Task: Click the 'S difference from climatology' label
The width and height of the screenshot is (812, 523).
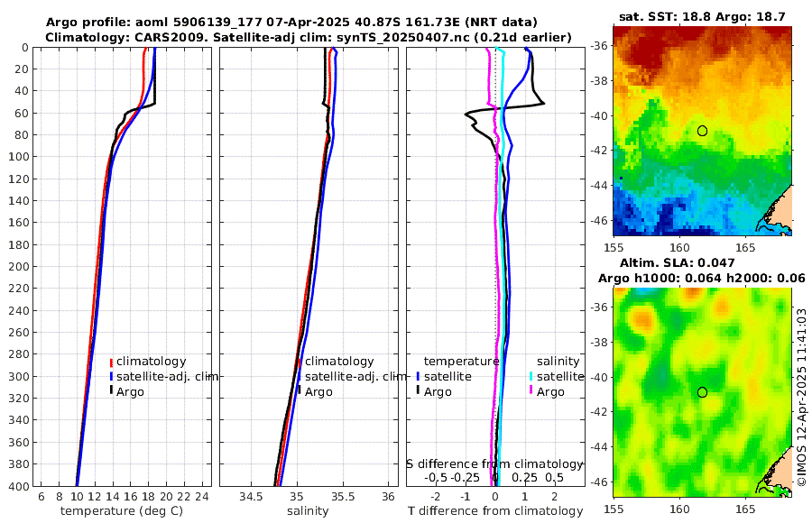Action: tap(494, 464)
